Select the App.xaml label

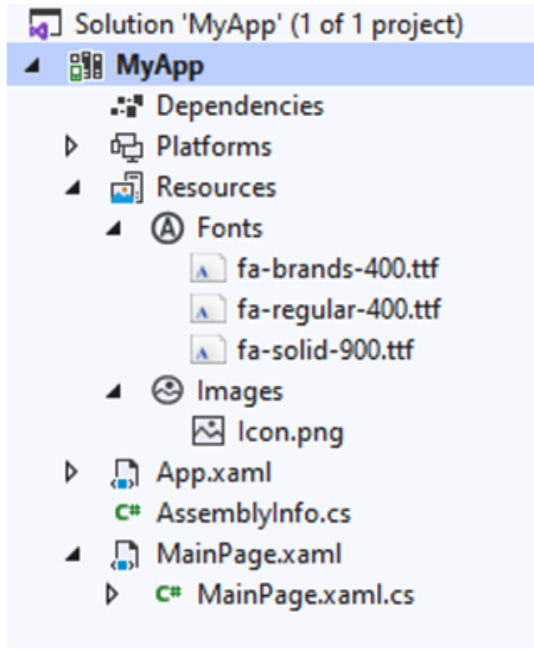pyautogui.click(x=214, y=473)
